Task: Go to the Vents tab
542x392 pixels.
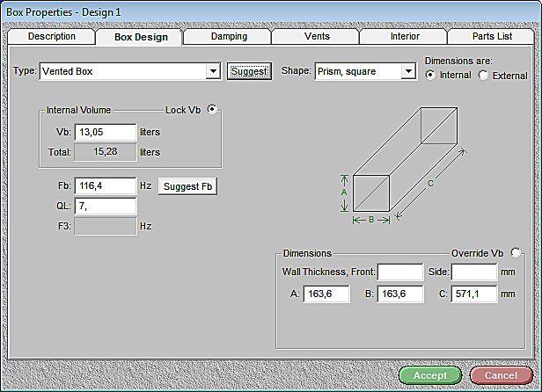Action: pos(317,37)
